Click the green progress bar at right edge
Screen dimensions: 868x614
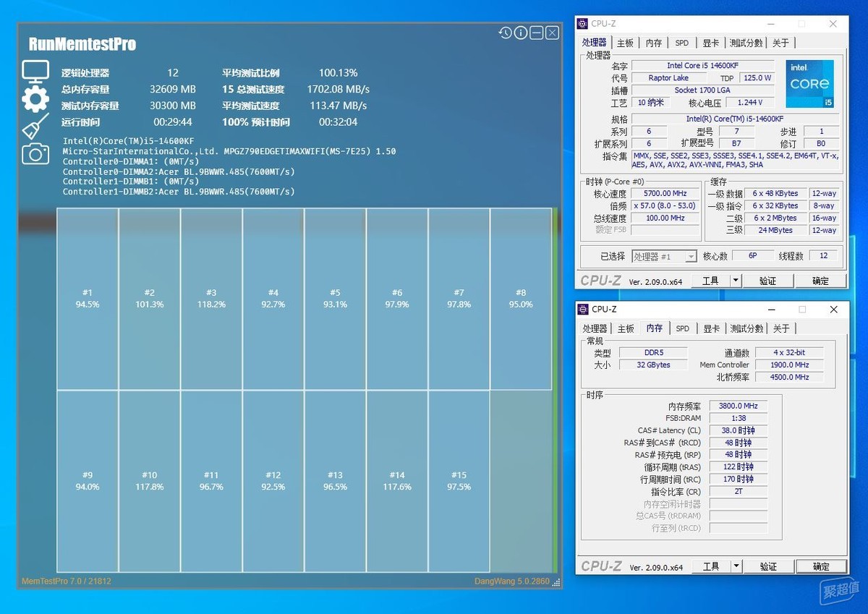[x=555, y=391]
